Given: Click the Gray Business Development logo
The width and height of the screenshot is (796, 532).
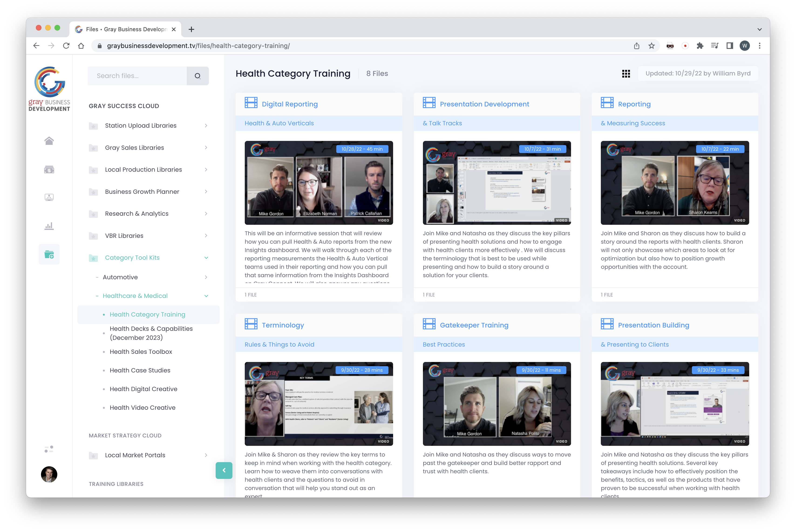Looking at the screenshot, I should click(49, 89).
